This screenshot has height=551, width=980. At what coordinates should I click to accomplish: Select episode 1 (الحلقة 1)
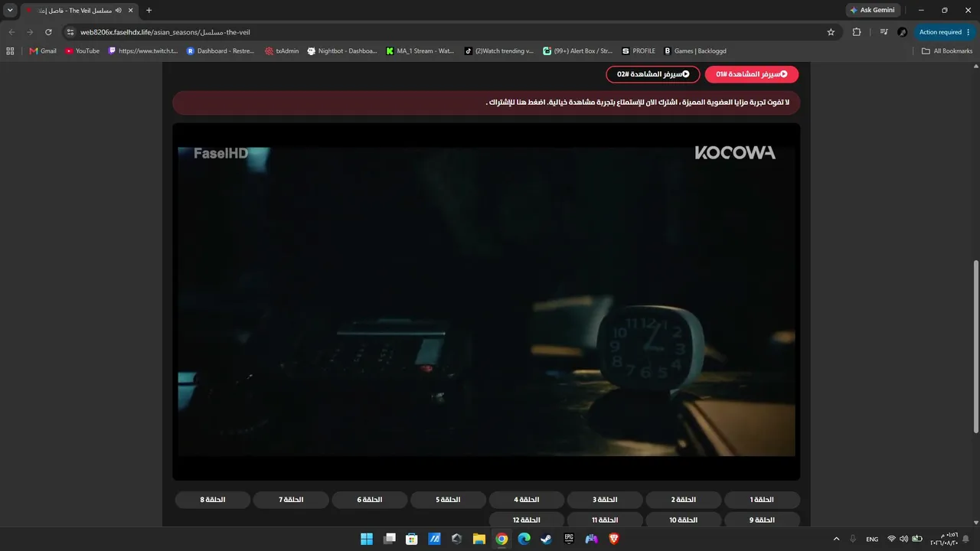[x=762, y=500]
